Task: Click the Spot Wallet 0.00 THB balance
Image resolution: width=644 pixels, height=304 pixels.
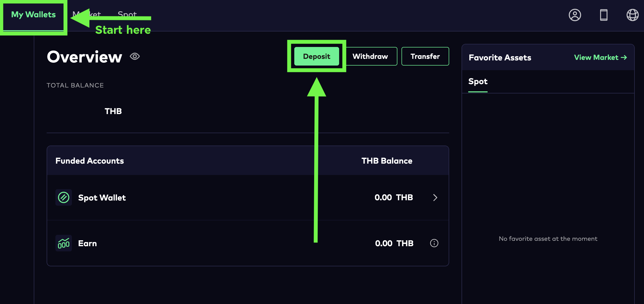Action: pos(394,197)
